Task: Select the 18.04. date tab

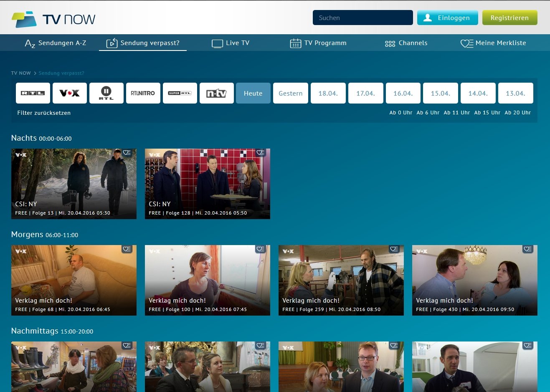Action: [x=328, y=93]
